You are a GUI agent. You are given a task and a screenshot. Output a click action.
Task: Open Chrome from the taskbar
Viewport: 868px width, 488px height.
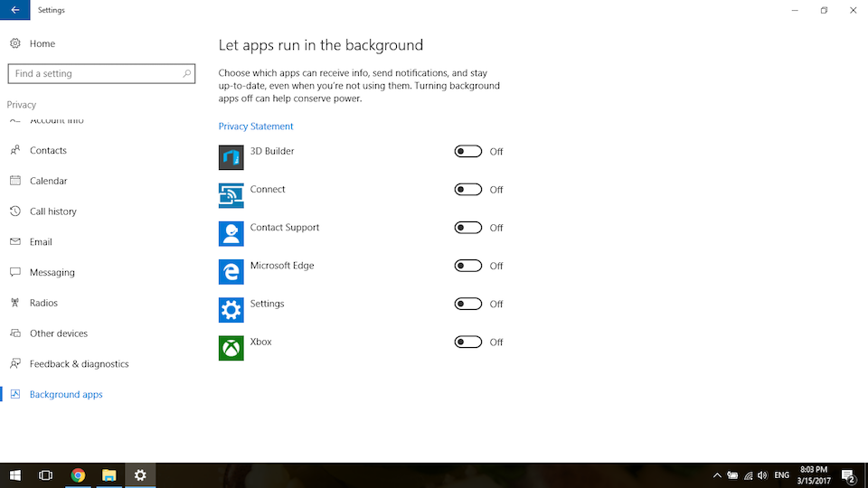(x=78, y=474)
